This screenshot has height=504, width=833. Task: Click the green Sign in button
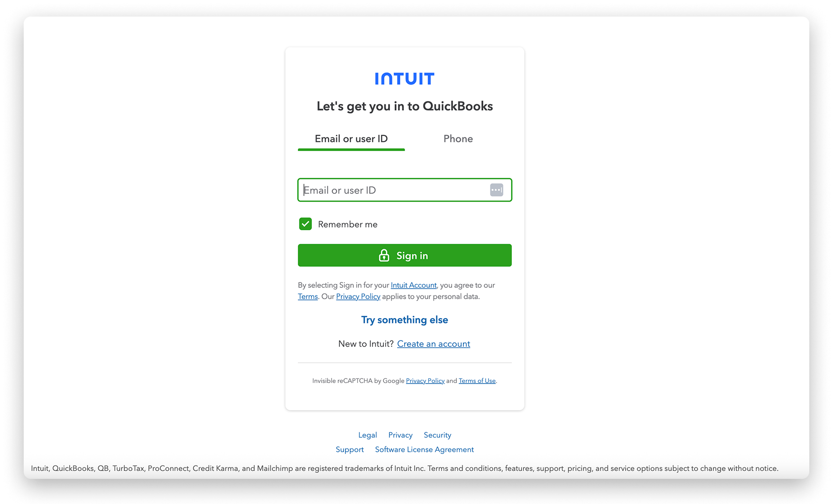pos(405,256)
